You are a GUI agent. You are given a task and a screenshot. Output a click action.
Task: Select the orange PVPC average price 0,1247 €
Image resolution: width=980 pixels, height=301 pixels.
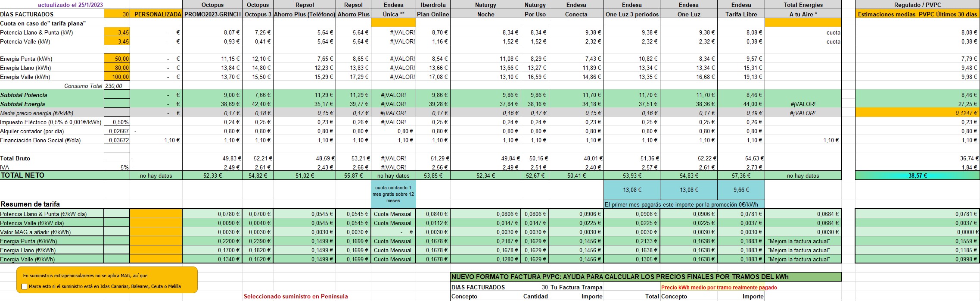click(918, 113)
